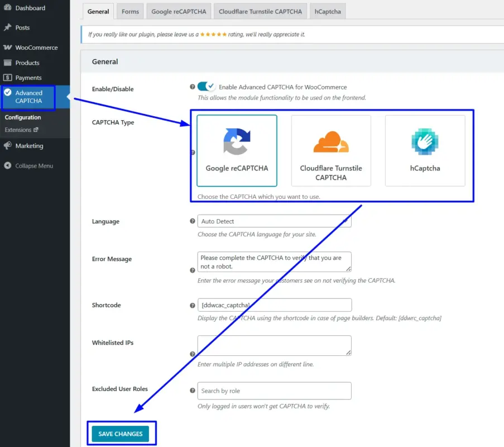
Task: Click the Extensions external link icon
Action: pos(36,130)
